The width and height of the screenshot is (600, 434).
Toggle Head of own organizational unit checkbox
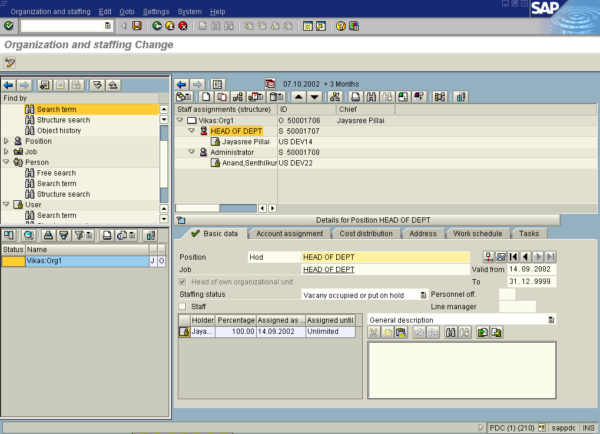(182, 282)
